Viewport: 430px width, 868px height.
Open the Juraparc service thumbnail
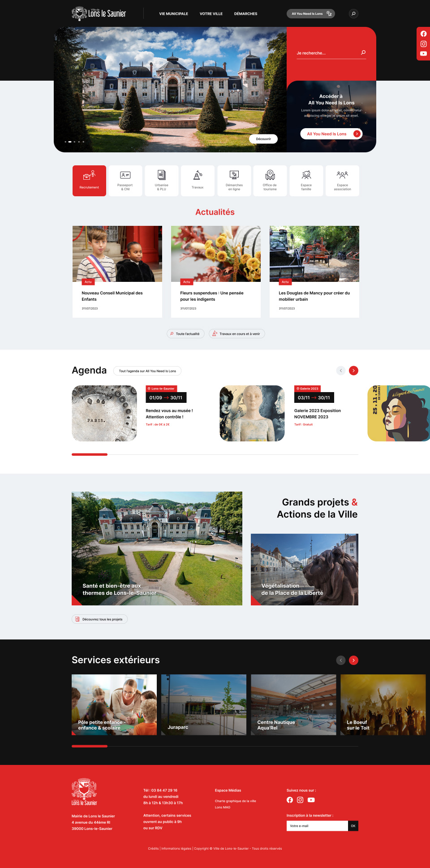click(x=204, y=704)
